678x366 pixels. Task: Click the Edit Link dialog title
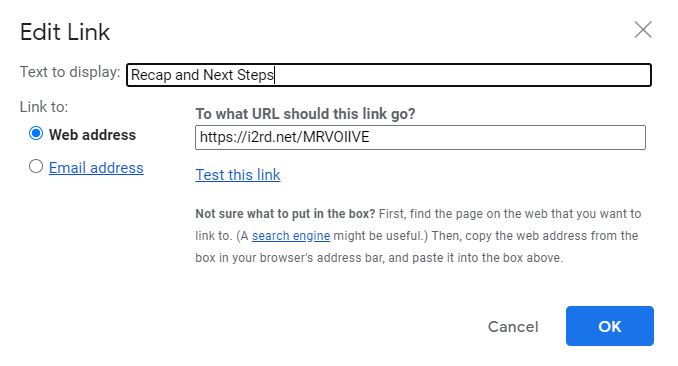[x=65, y=32]
